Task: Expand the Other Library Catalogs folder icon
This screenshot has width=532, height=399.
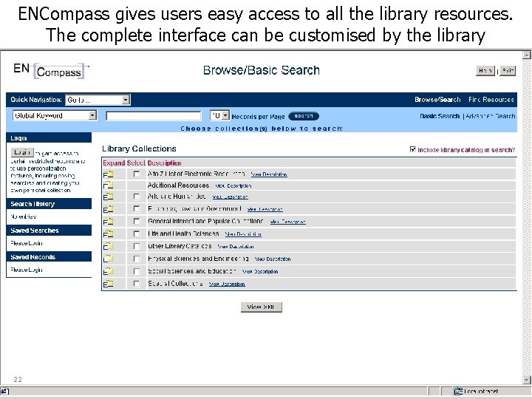Action: [108, 246]
